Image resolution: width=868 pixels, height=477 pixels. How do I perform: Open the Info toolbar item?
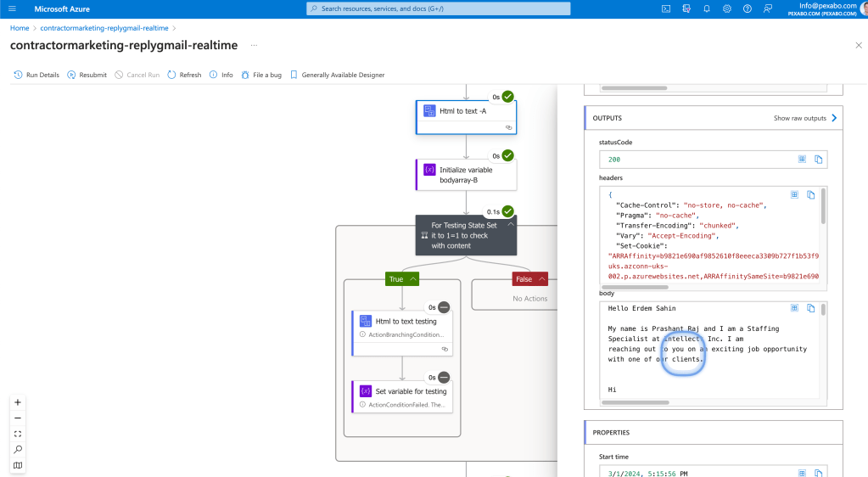pyautogui.click(x=221, y=75)
